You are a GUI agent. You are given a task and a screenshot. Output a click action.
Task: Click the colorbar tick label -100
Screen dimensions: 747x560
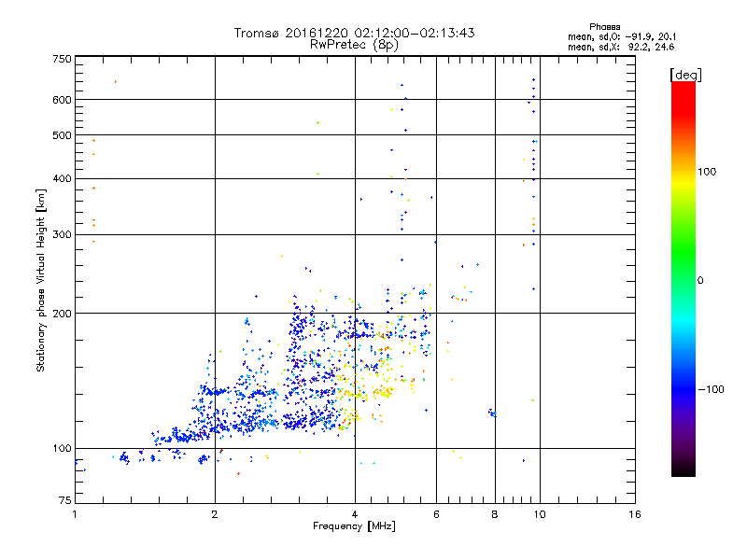[711, 389]
